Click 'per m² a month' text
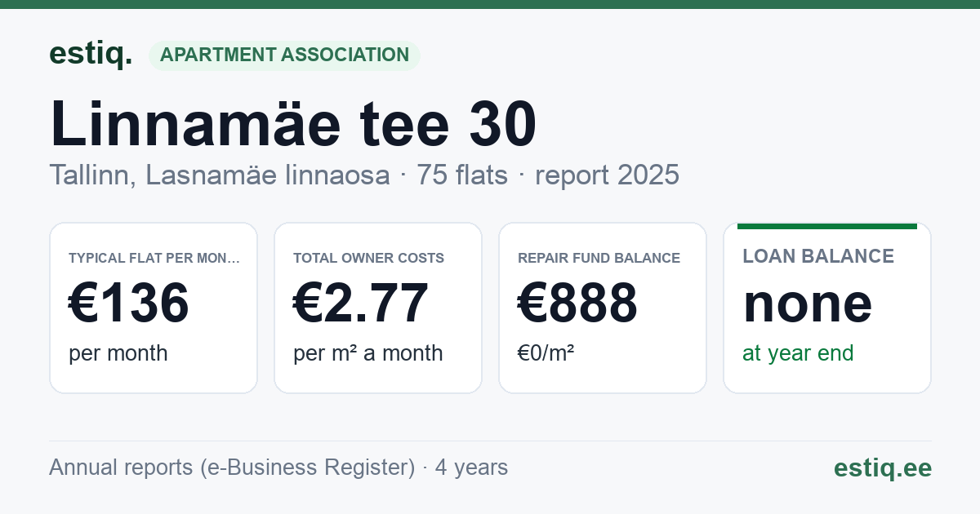Image resolution: width=980 pixels, height=514 pixels. pyautogui.click(x=368, y=353)
